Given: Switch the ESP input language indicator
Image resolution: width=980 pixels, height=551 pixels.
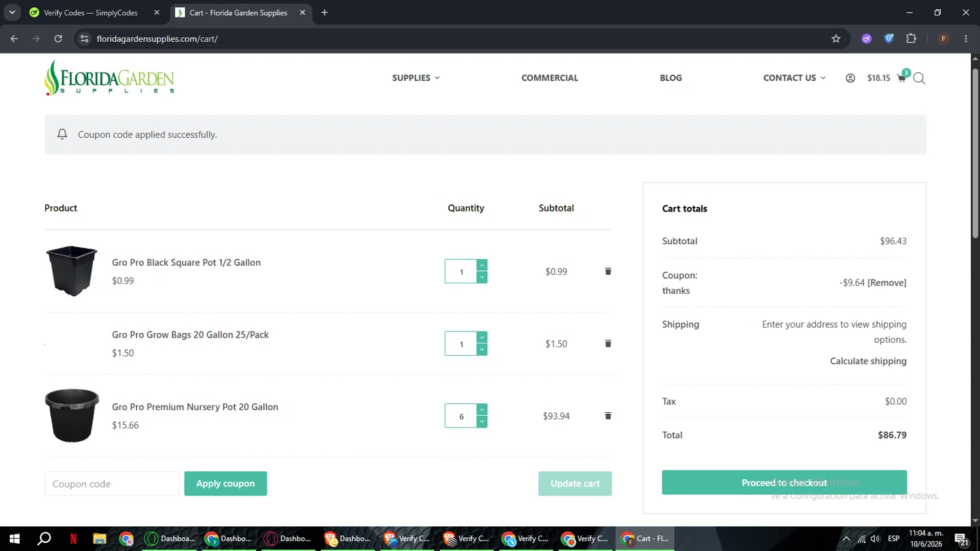Looking at the screenshot, I should (x=894, y=539).
